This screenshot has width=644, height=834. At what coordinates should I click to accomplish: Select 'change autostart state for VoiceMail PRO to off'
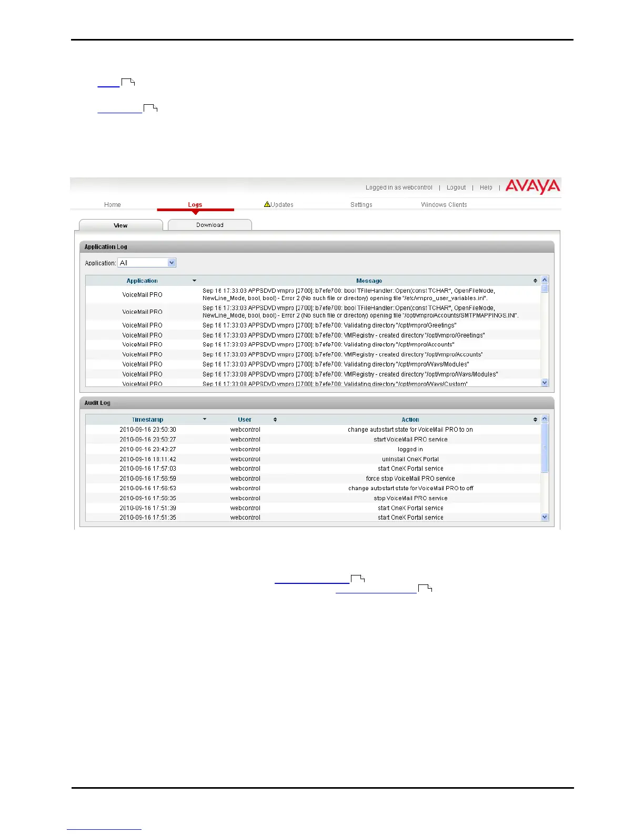pyautogui.click(x=410, y=488)
